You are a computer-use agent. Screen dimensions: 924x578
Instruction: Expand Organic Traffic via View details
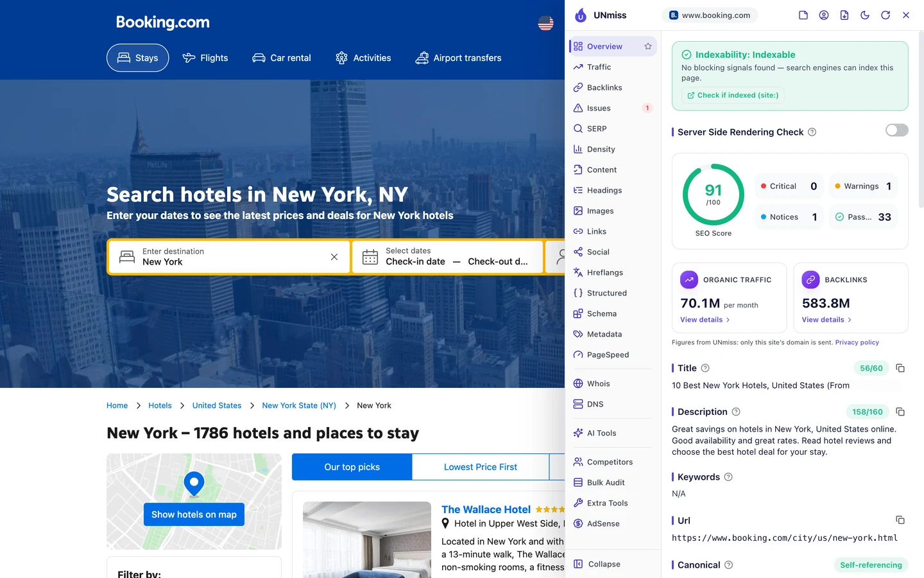click(x=705, y=320)
